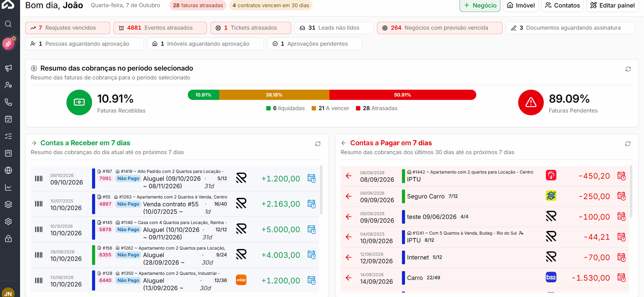644x297 pixels.
Task: Open the 28 faturas atrasadas alert
Action: 198,5
